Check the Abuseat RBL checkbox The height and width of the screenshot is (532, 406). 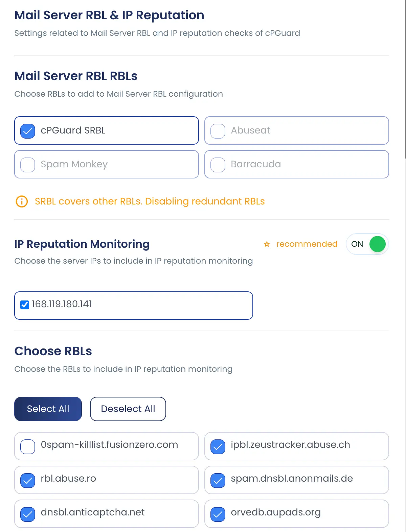click(218, 131)
